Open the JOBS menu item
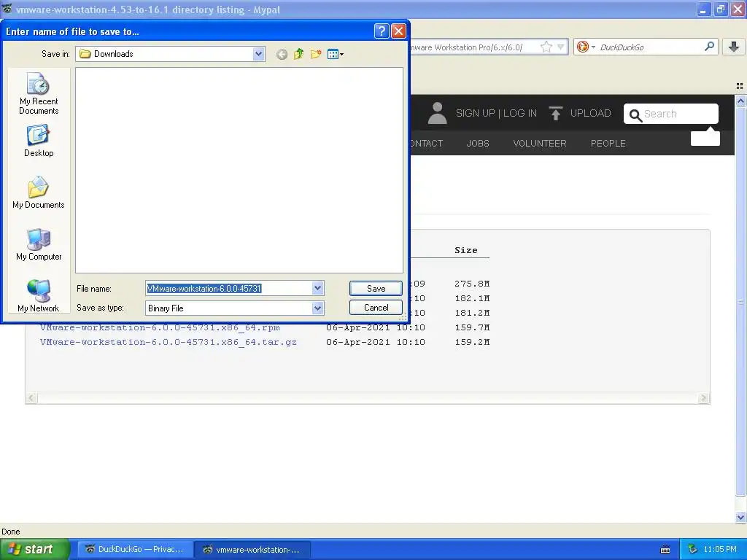The image size is (747, 560). [x=478, y=144]
